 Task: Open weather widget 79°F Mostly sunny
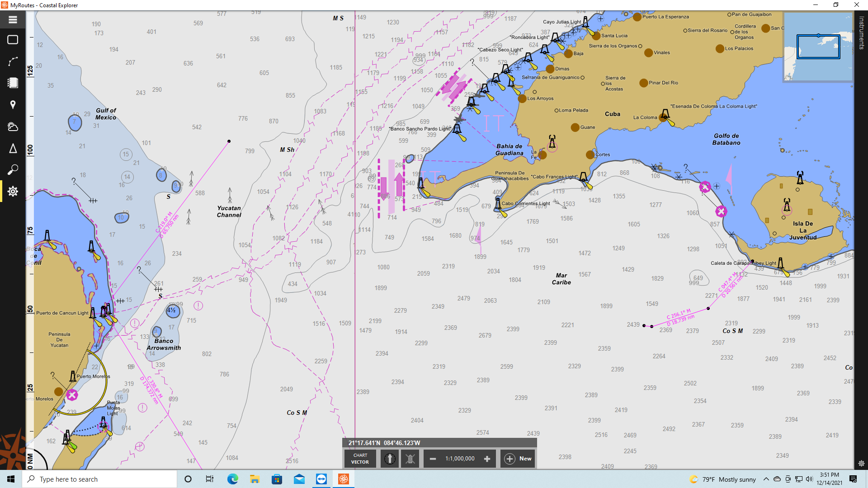pyautogui.click(x=723, y=479)
